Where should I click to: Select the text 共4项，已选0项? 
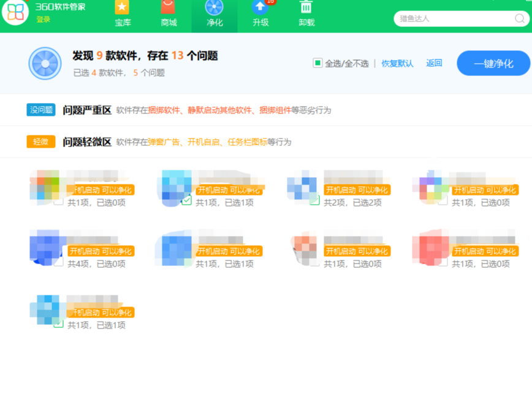point(96,264)
